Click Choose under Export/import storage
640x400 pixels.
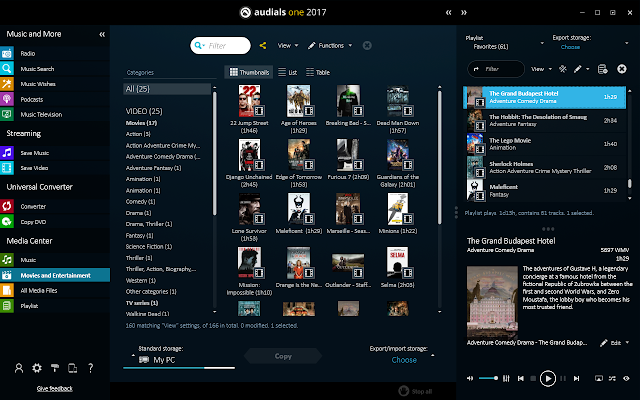click(404, 360)
